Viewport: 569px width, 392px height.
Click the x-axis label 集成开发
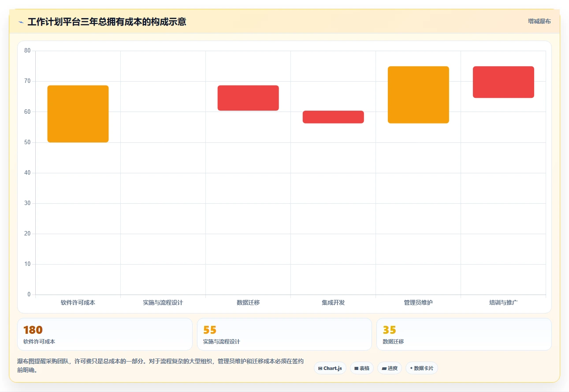coord(333,302)
